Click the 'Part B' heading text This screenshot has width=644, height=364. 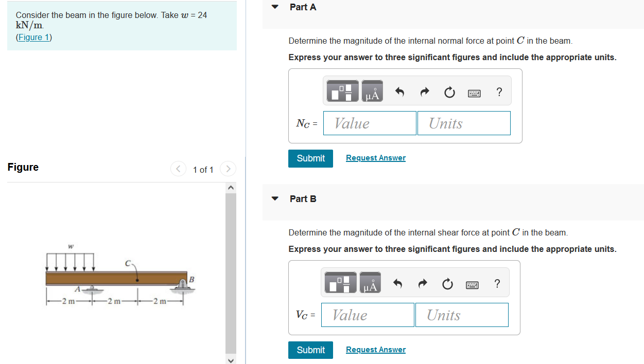pyautogui.click(x=303, y=199)
